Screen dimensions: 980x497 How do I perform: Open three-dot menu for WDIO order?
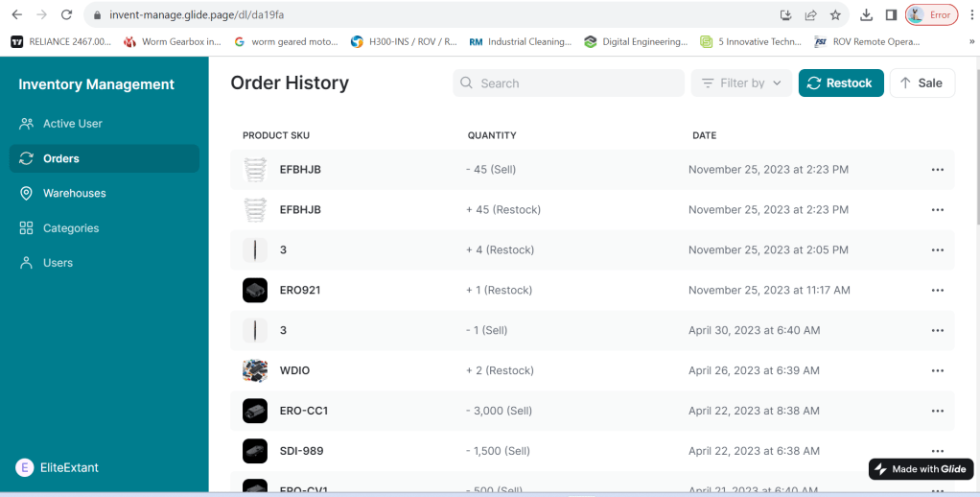click(938, 370)
